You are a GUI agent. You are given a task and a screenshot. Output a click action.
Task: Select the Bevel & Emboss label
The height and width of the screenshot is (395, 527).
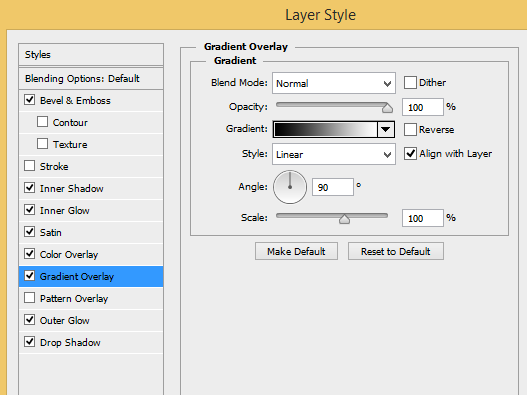click(75, 101)
